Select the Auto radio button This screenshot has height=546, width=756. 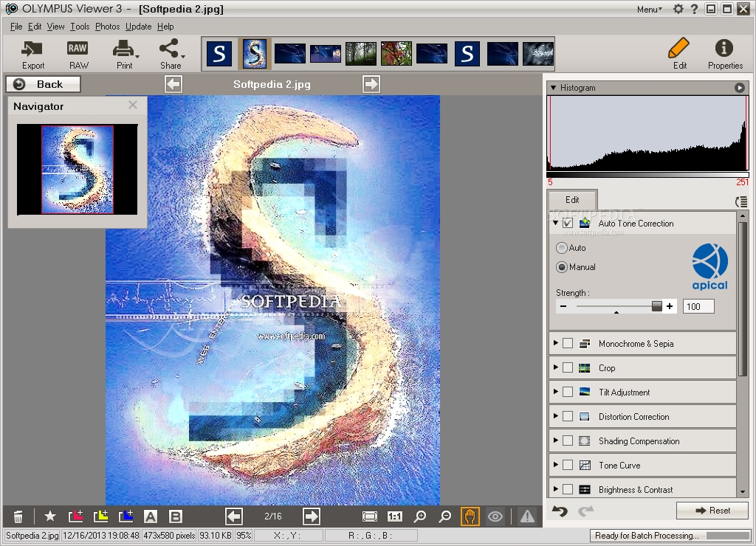click(x=562, y=248)
